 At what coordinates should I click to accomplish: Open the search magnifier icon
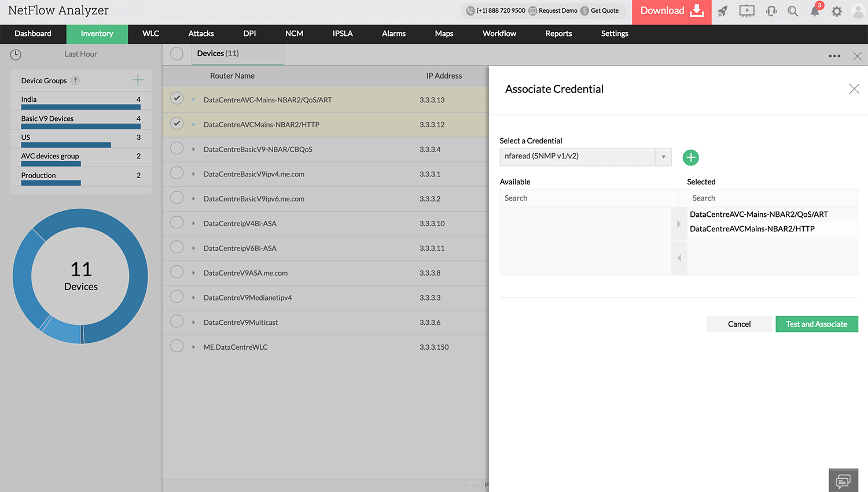pyautogui.click(x=793, y=11)
